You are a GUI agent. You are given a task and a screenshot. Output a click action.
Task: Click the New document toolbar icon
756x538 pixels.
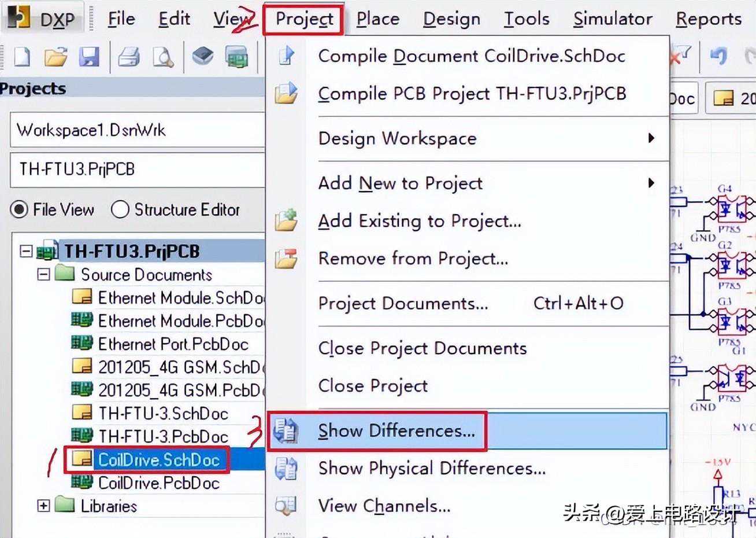point(22,57)
